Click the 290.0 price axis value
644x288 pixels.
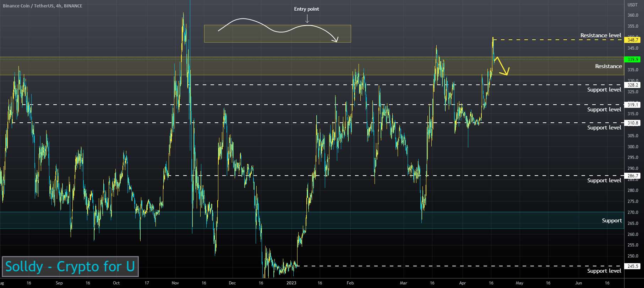(x=633, y=168)
